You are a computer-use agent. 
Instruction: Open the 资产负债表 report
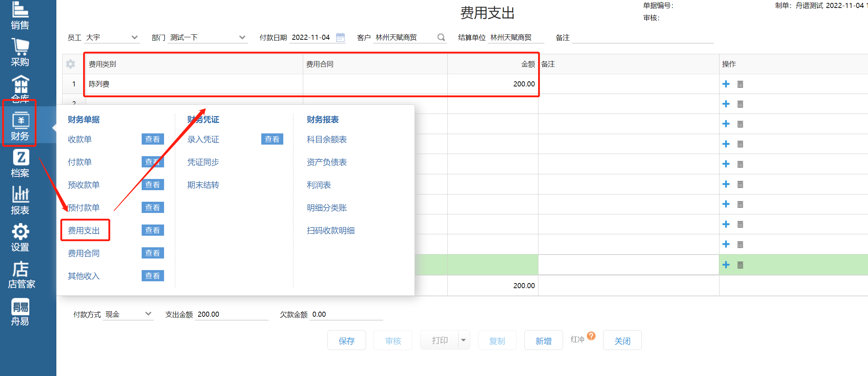pos(327,162)
